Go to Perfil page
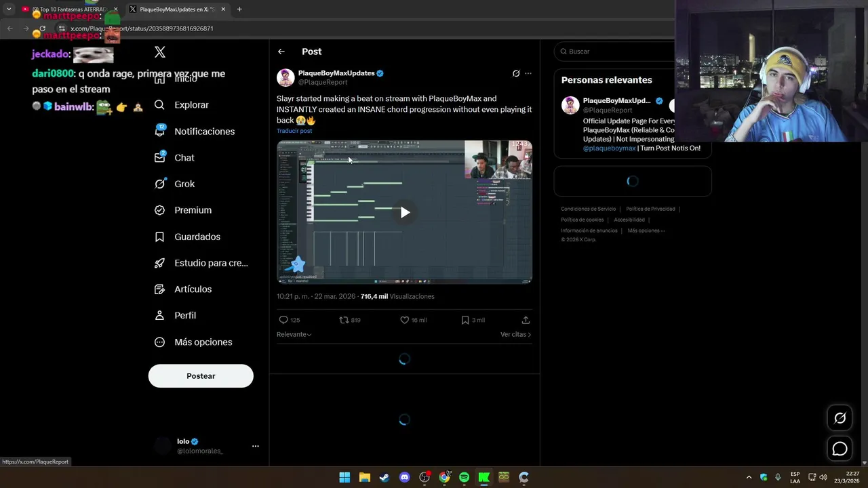Screen dimensions: 868x488 tap(175, 315)
